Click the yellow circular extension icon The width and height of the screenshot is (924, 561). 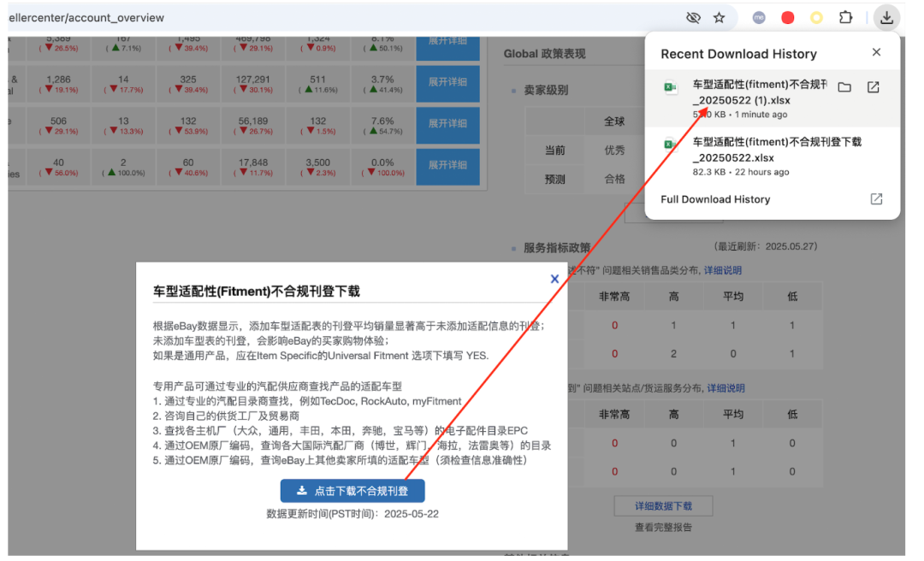[815, 17]
